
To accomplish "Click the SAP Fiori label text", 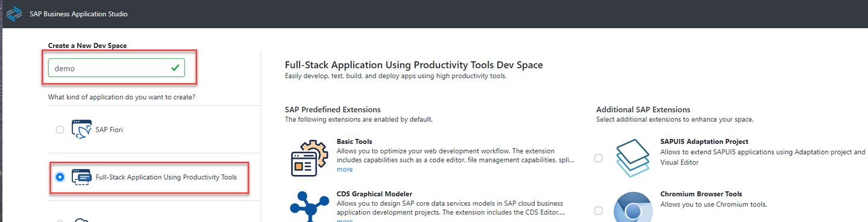I will click(x=109, y=129).
